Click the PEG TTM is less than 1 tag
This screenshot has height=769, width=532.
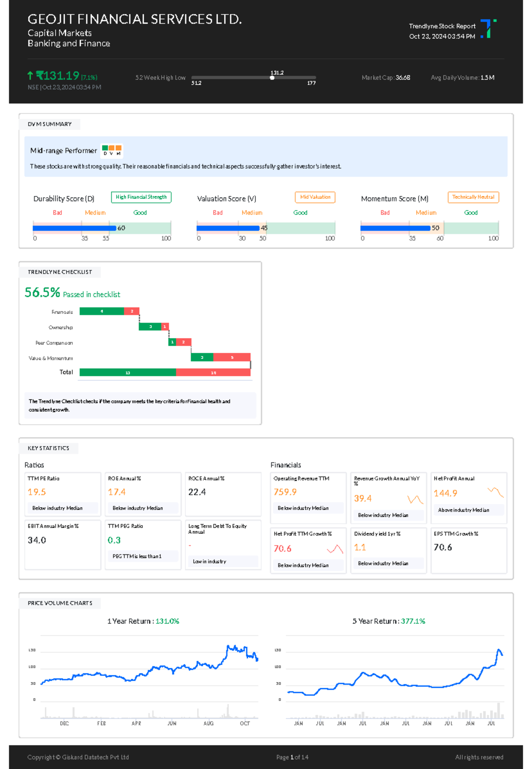(142, 556)
